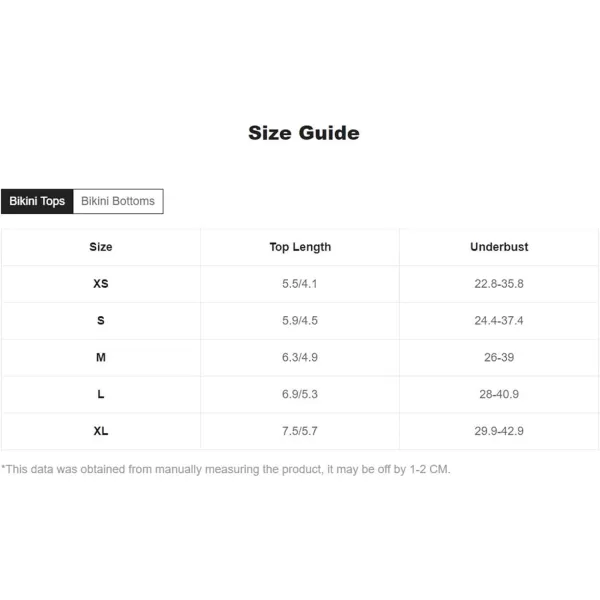600x600 pixels.
Task: Select the Bikini Tops tab
Action: coord(37,201)
